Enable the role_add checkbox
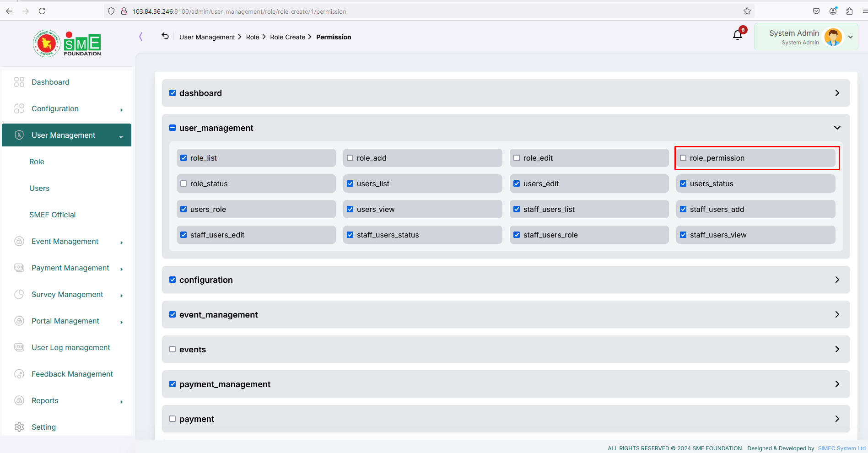The image size is (868, 453). tap(350, 158)
